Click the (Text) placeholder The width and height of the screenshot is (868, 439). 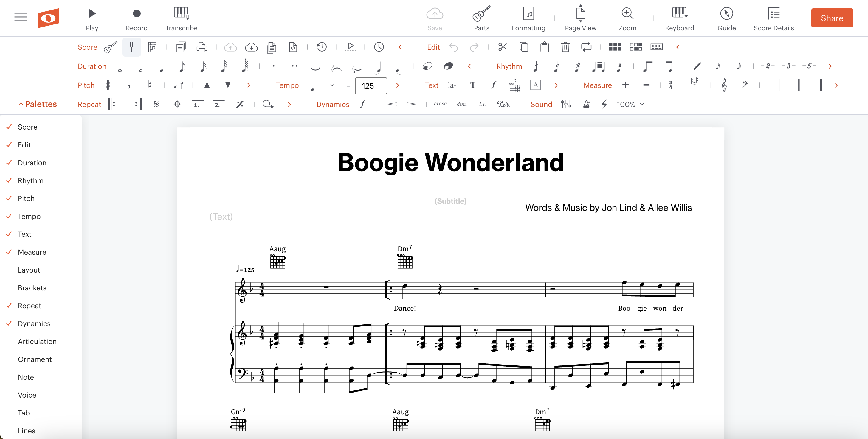(221, 217)
